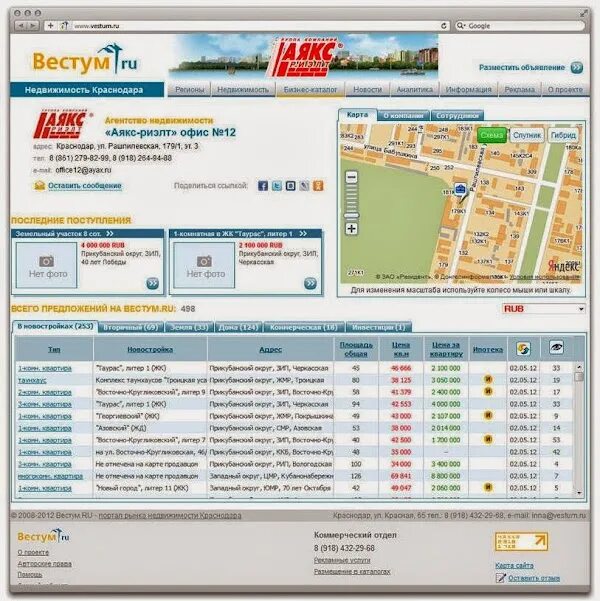Click the envelope icon next to Оставить сообщение
This screenshot has height=601, width=600.
pyautogui.click(x=39, y=186)
